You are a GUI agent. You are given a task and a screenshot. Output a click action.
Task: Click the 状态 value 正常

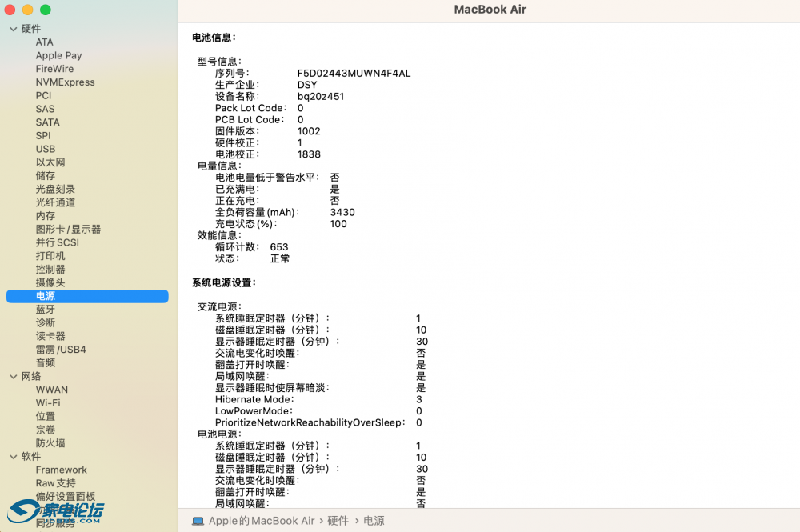(x=279, y=259)
